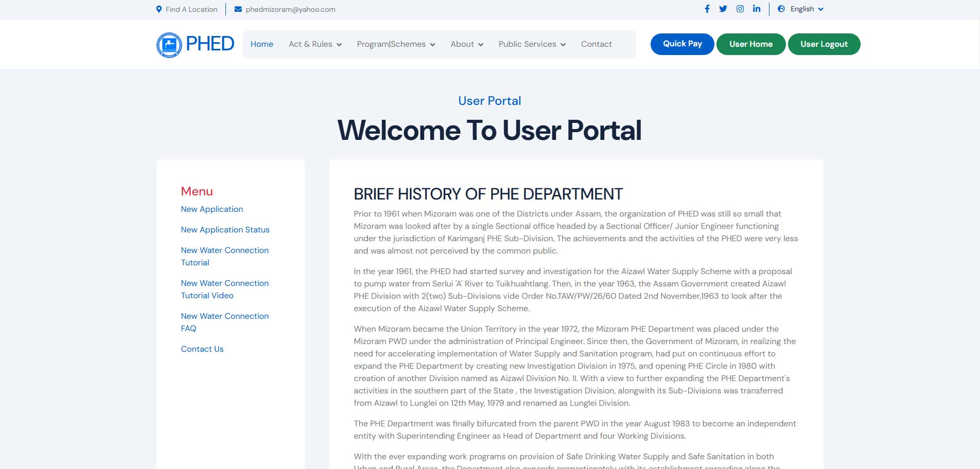Click Find A Location link

(191, 9)
